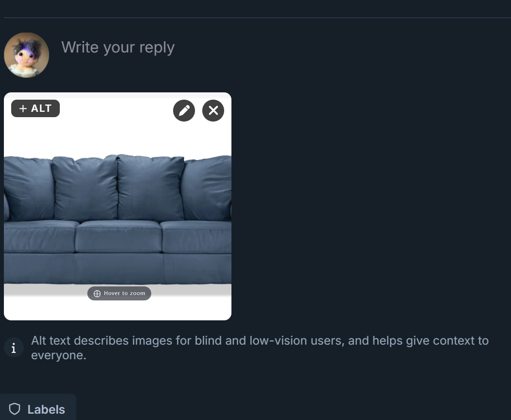Remove the attached sofa image
511x420 pixels.
[x=213, y=110]
